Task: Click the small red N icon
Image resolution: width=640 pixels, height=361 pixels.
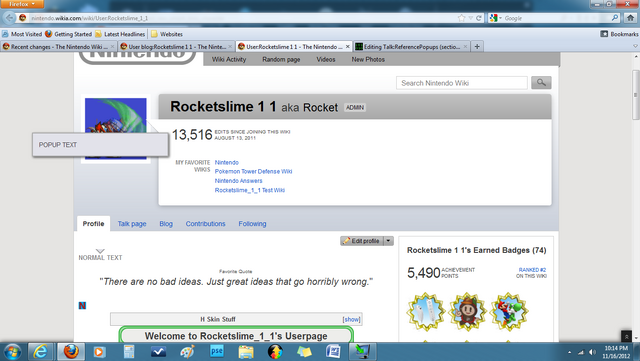Action: coord(82,305)
